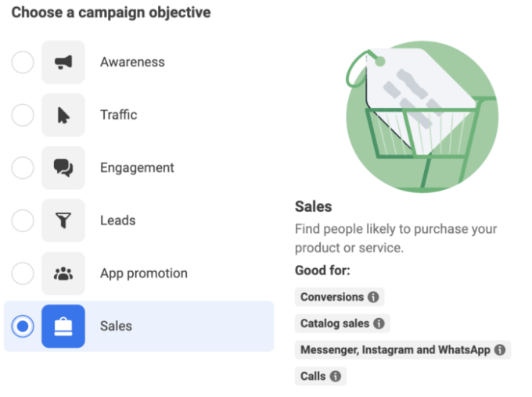Click the Leads funnel icon
532x397 pixels.
(x=63, y=220)
